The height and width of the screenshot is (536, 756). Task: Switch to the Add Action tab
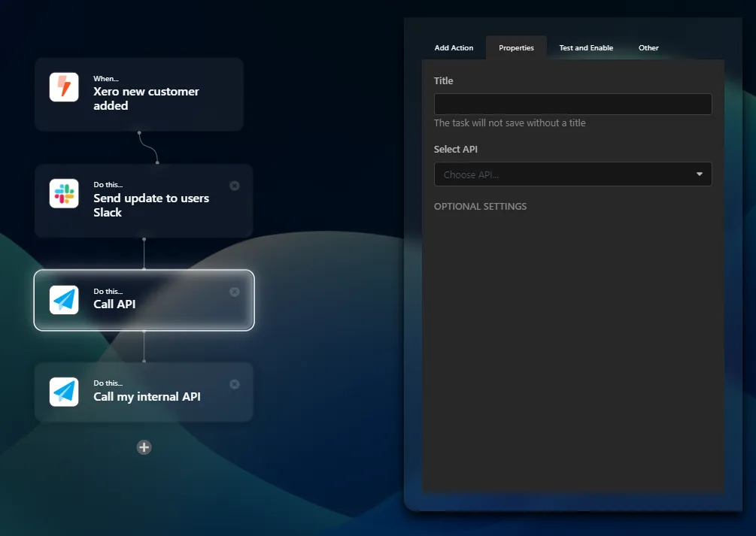pos(454,47)
